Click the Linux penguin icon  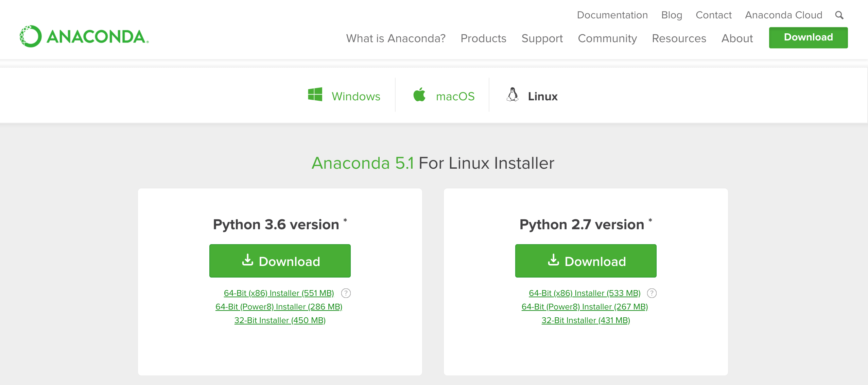(513, 95)
